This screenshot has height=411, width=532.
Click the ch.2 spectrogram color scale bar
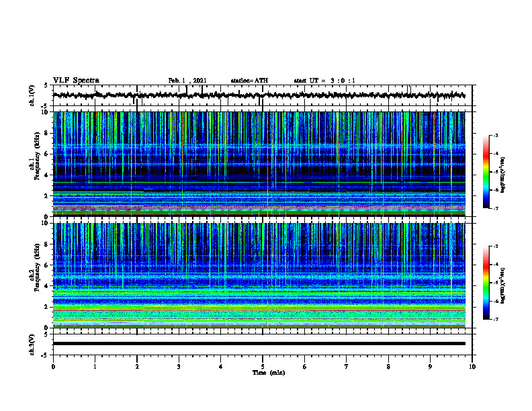pos(486,283)
